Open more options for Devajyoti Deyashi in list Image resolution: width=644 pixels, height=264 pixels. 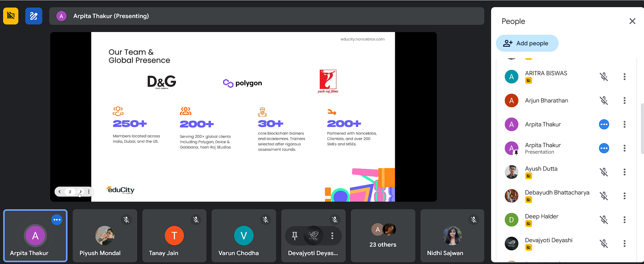(x=625, y=244)
